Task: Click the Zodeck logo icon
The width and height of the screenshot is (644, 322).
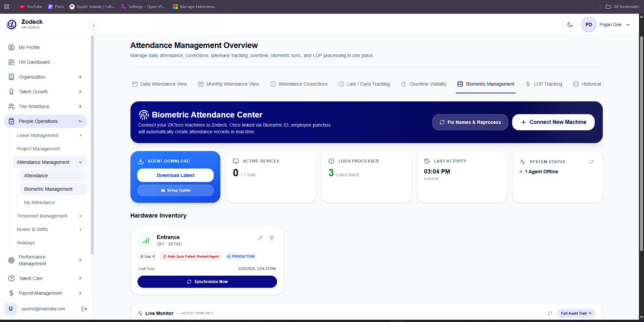Action: click(11, 25)
